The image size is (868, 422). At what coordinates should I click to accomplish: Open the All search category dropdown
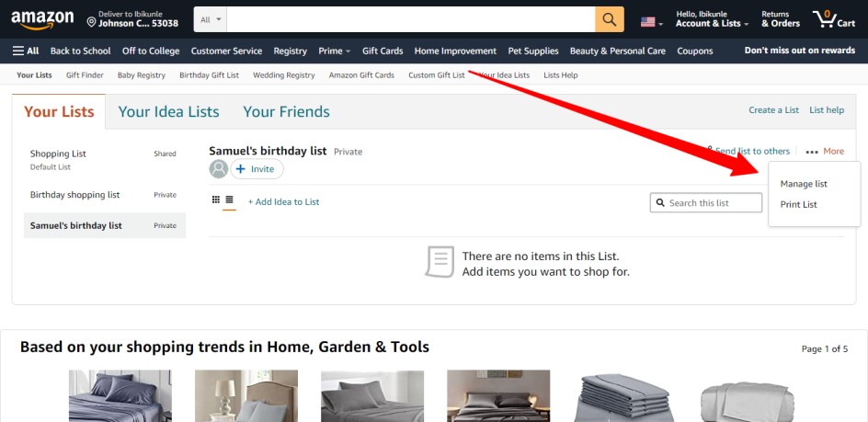211,19
